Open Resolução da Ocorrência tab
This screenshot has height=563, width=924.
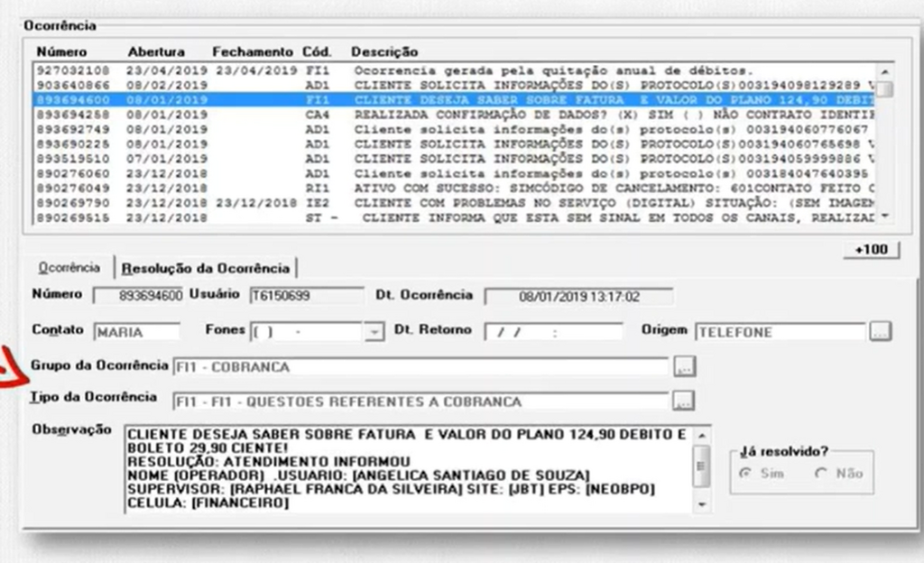(x=206, y=269)
